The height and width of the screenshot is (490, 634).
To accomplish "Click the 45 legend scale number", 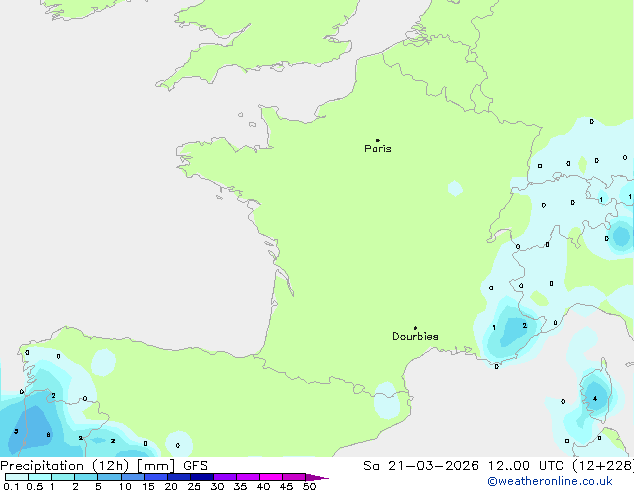I will pyautogui.click(x=286, y=486).
